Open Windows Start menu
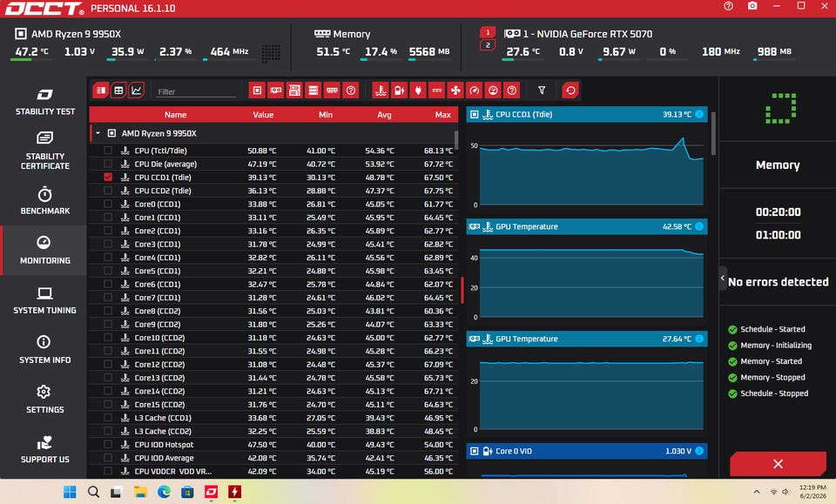 [70, 492]
